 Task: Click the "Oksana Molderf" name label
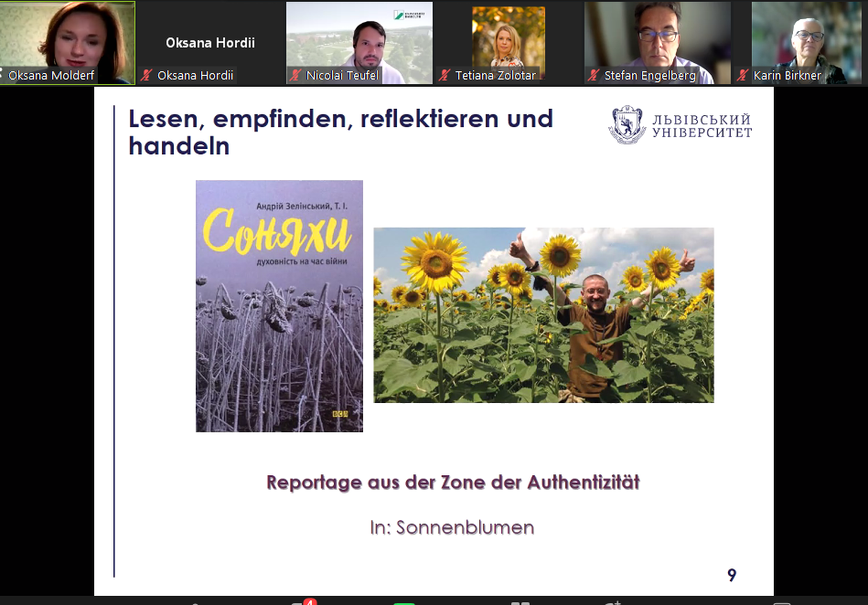(x=51, y=75)
